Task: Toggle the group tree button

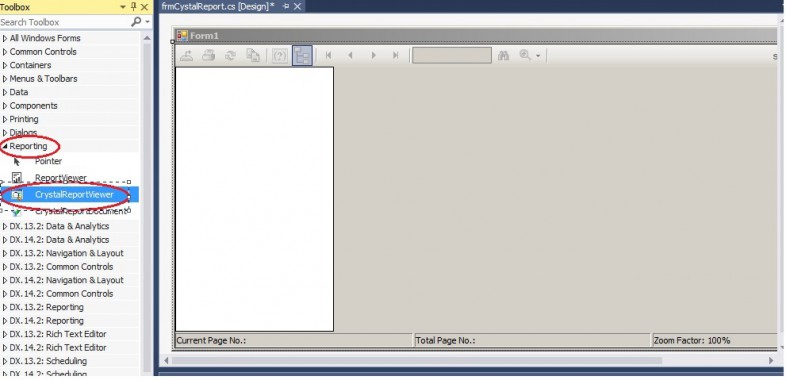Action: (302, 56)
